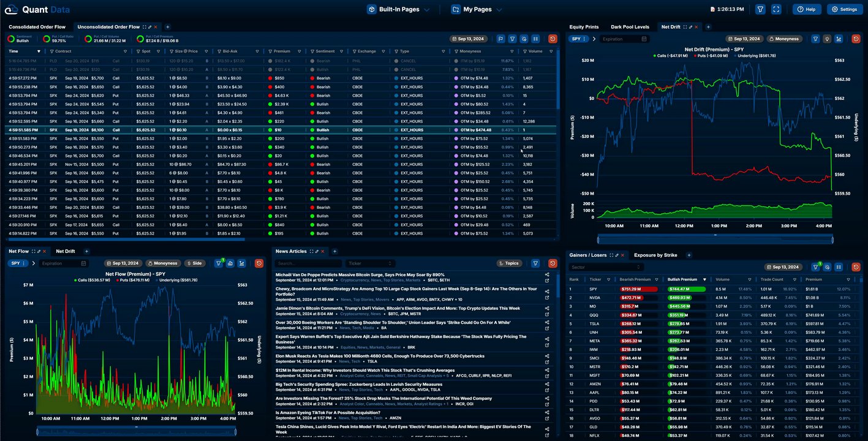Viewport: 868px width, 441px height.
Task: Open filters in the Order Flow toolbar
Action: tap(513, 39)
